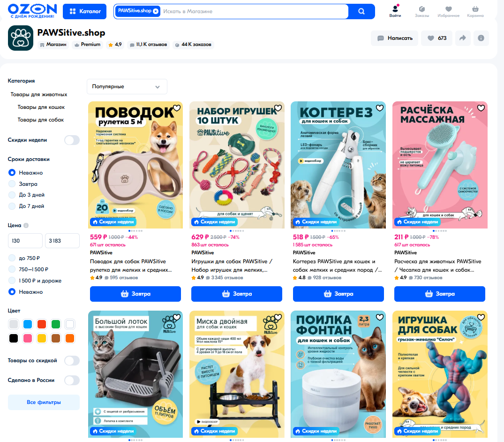Image resolution: width=504 pixels, height=442 pixels.
Task: Select 750–1 500 ₽ price option
Action: coord(28,269)
